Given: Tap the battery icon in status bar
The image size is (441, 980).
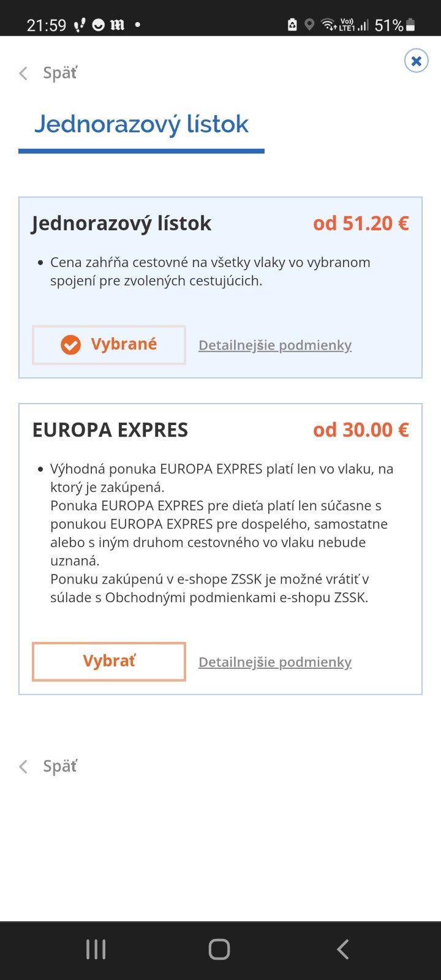Looking at the screenshot, I should pyautogui.click(x=410, y=25).
